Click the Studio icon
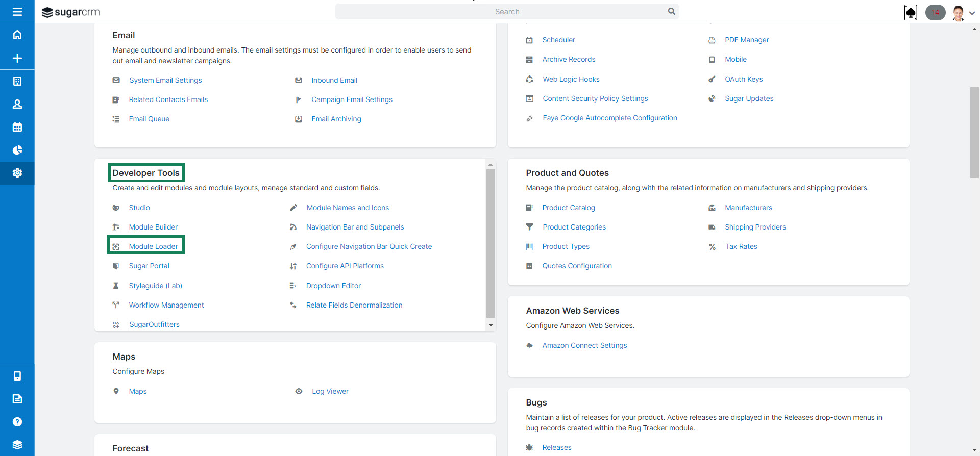This screenshot has height=456, width=980. point(116,208)
